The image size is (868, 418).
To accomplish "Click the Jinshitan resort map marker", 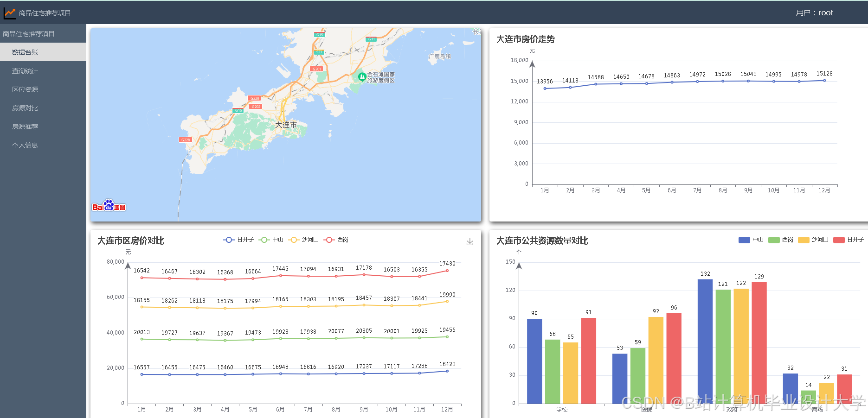I will click(x=362, y=77).
